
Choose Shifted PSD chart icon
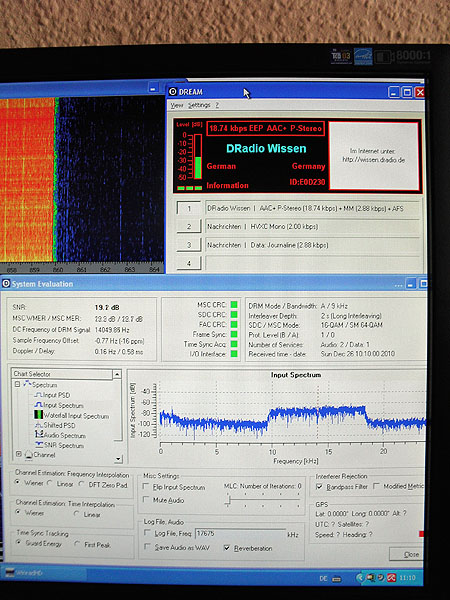38,425
